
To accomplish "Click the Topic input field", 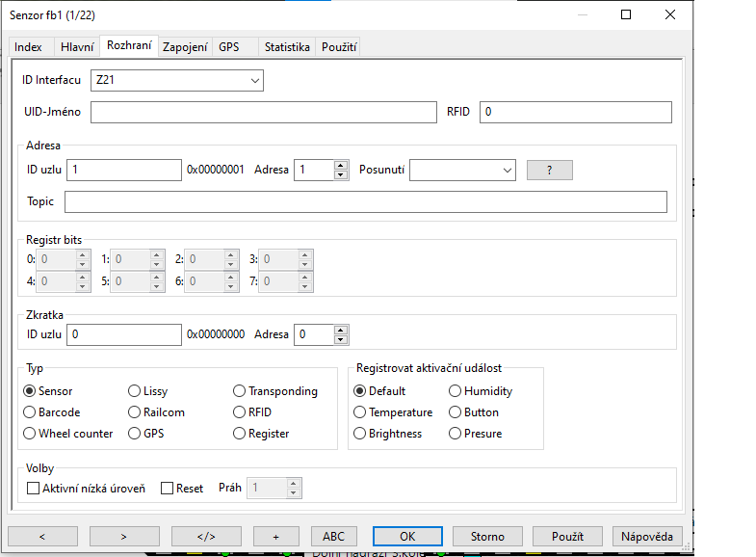I will click(366, 201).
